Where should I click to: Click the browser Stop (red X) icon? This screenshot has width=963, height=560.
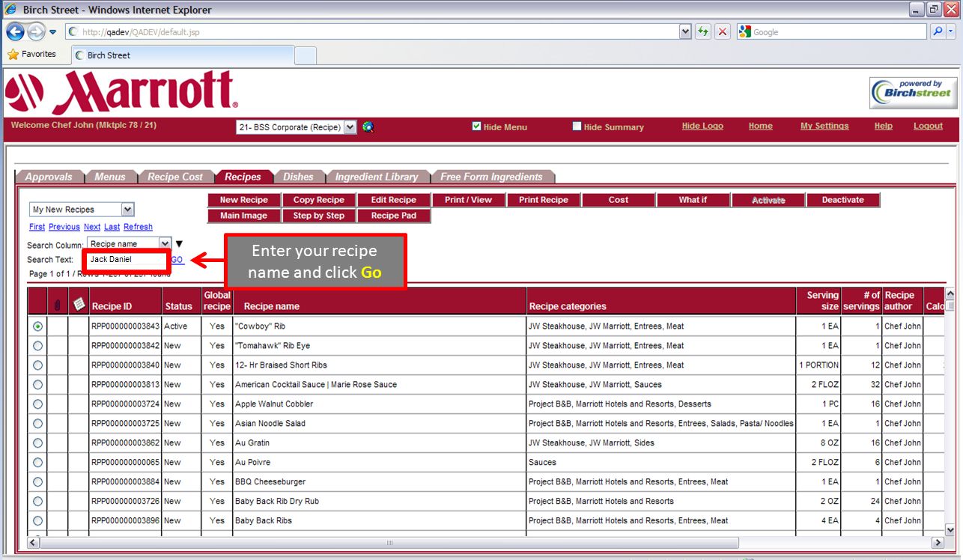click(722, 31)
